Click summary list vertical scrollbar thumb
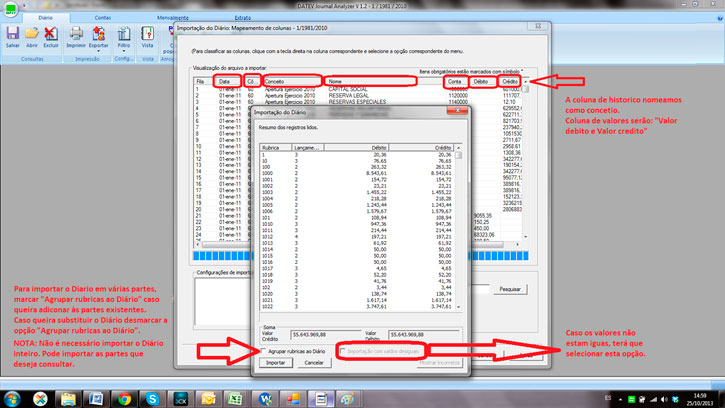This screenshot has height=408, width=725. tap(458, 155)
